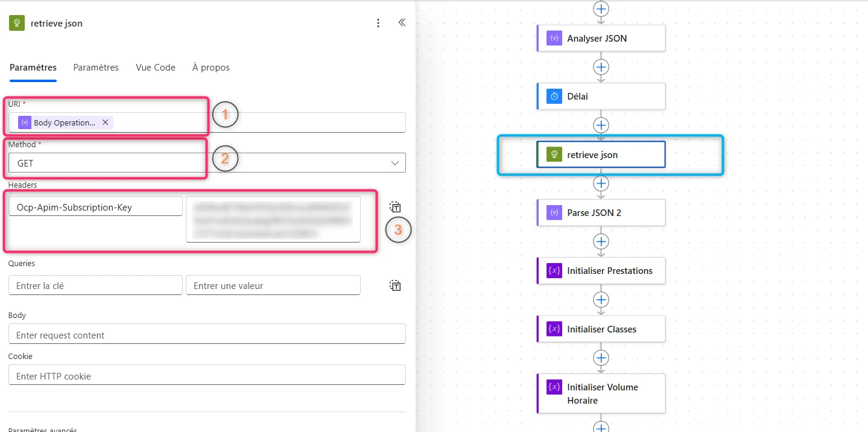
Task: Click the Délai timer icon
Action: click(554, 96)
